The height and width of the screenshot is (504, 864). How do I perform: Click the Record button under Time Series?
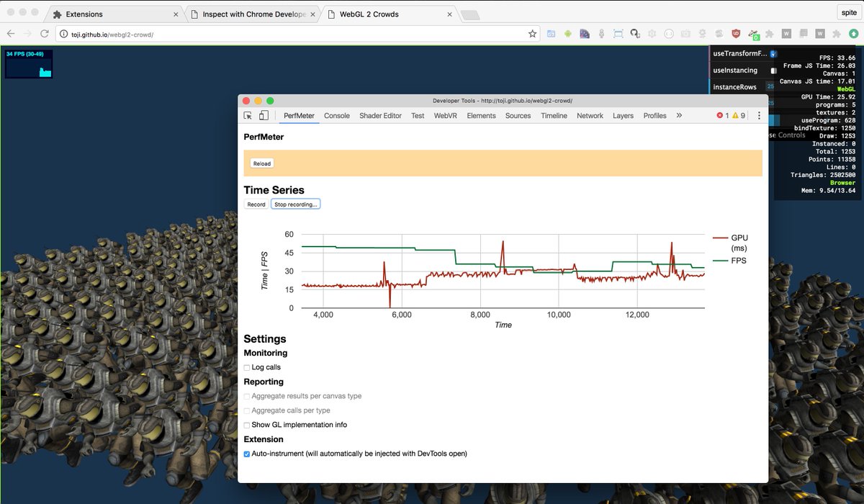(256, 204)
